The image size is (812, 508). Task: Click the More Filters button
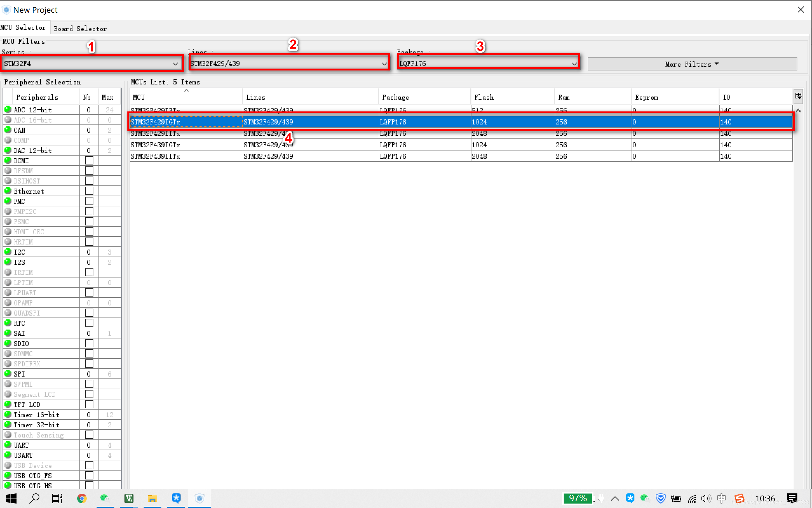(x=692, y=64)
